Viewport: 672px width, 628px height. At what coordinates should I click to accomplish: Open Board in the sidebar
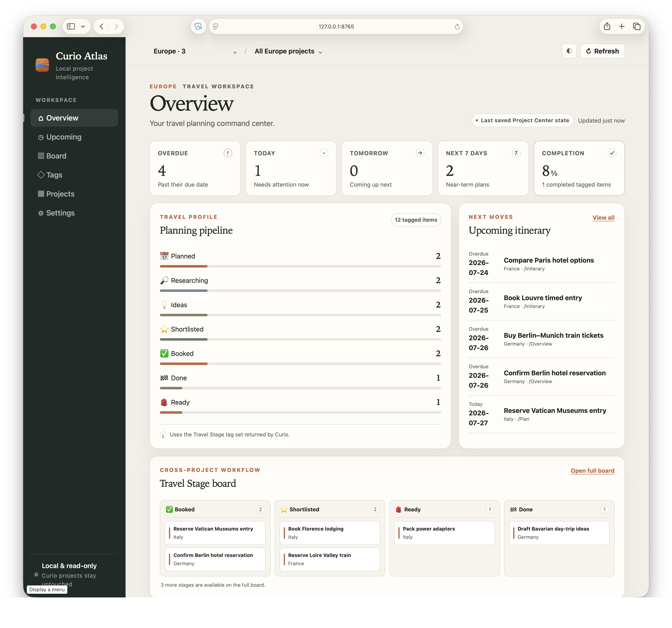[x=74, y=156]
